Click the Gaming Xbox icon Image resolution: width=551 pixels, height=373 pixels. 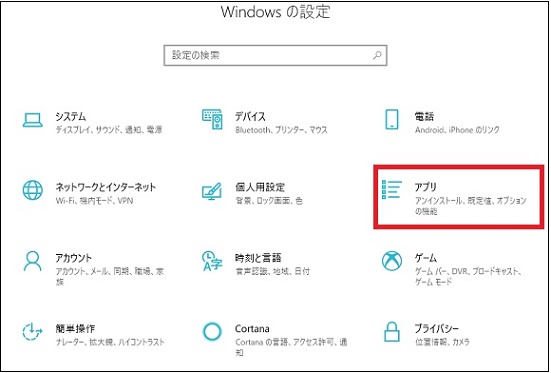pyautogui.click(x=391, y=261)
